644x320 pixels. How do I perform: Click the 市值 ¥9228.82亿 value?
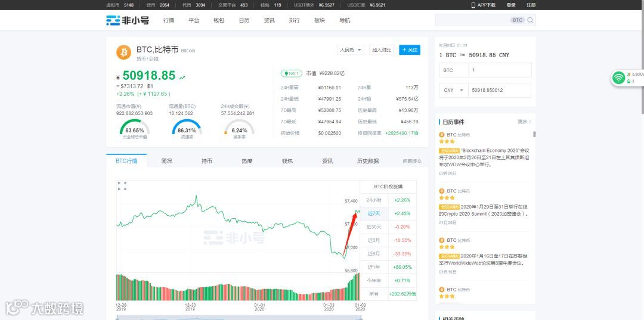click(x=331, y=73)
